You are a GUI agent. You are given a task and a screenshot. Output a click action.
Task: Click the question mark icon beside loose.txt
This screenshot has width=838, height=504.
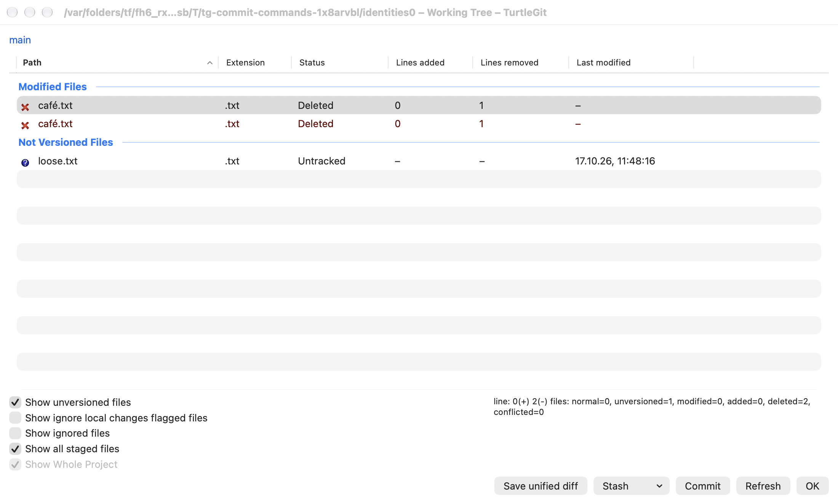25,163
